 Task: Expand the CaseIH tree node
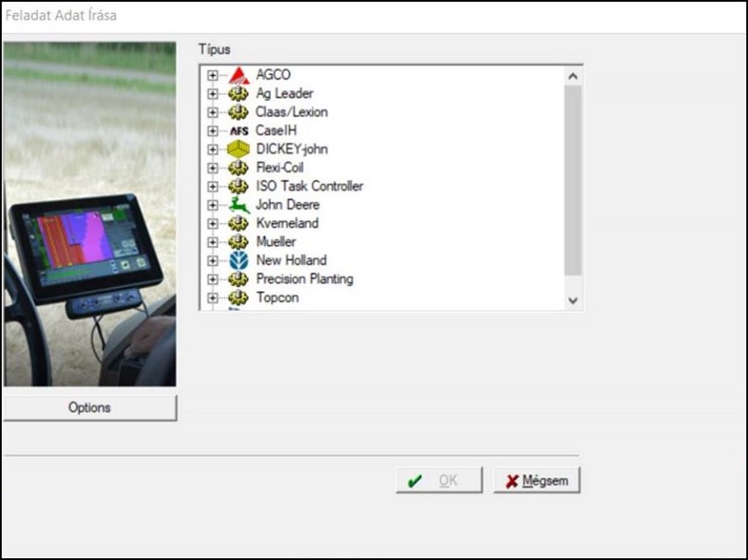point(213,131)
